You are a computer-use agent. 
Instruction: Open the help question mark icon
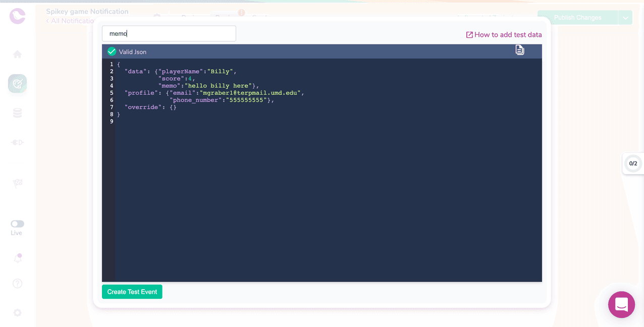[17, 284]
